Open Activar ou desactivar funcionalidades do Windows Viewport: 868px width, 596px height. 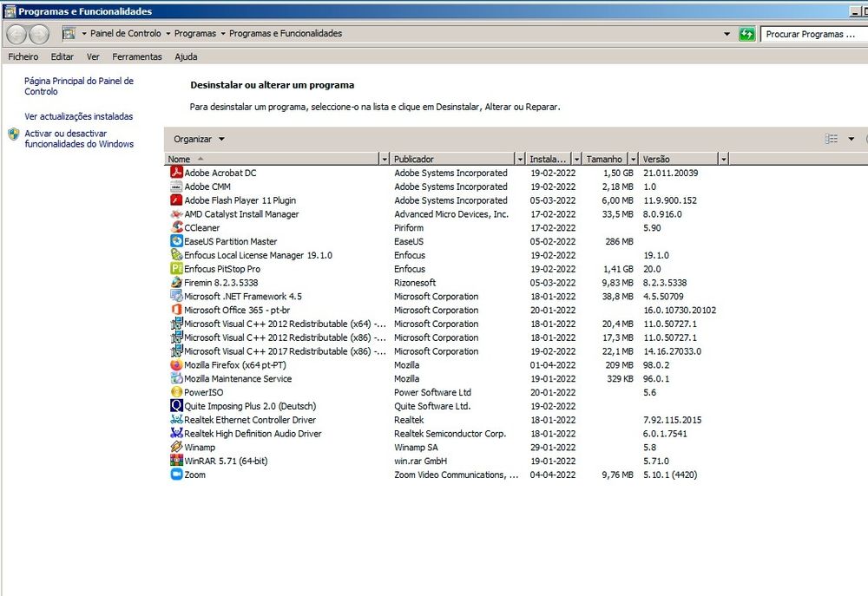tap(79, 138)
